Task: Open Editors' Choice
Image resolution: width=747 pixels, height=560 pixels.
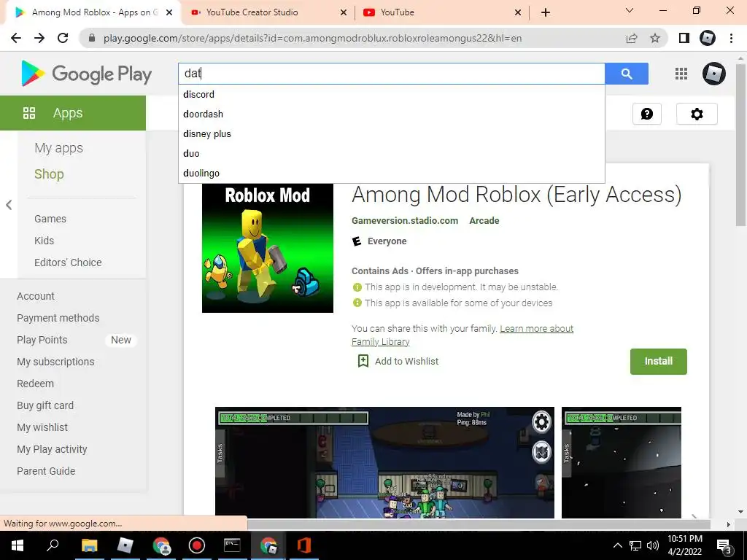Action: click(x=68, y=262)
